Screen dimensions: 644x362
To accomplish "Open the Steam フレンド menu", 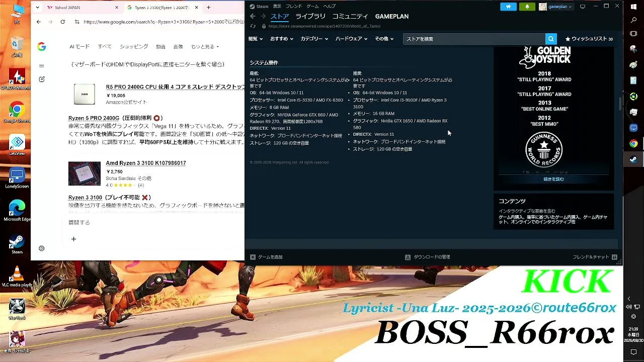I will 294,7.
